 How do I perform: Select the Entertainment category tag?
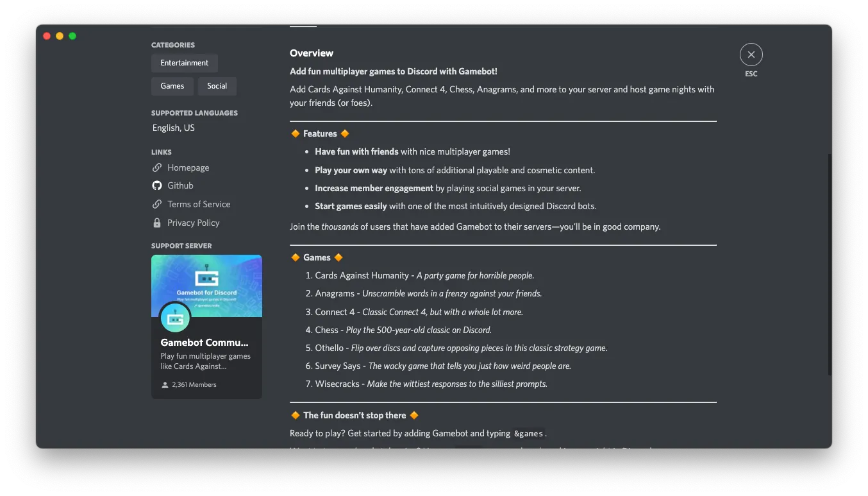185,63
